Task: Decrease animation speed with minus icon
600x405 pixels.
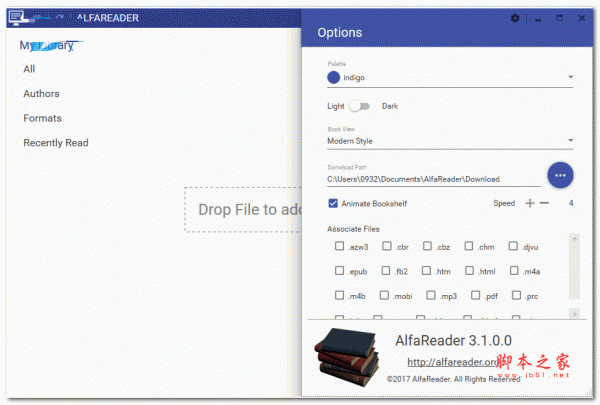Action: click(x=545, y=203)
